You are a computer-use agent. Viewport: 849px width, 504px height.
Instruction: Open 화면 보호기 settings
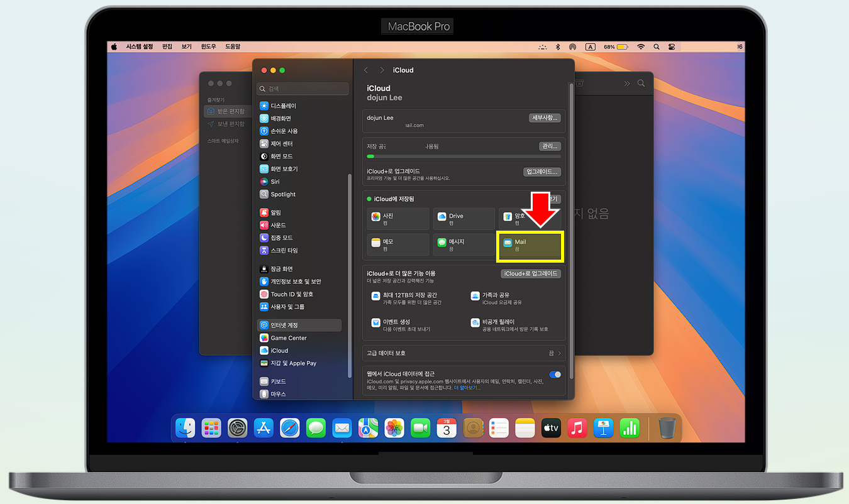[x=279, y=169]
